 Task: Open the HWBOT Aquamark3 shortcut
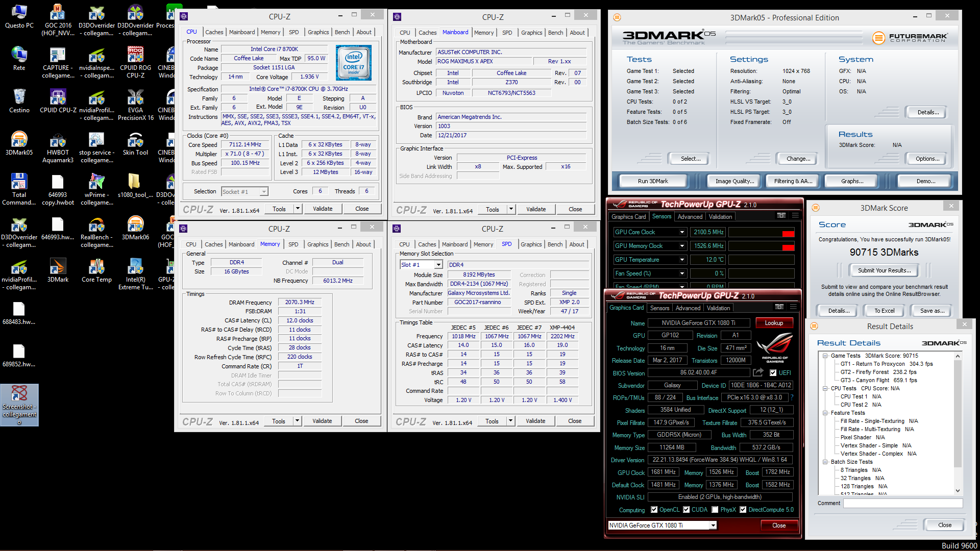coord(58,147)
